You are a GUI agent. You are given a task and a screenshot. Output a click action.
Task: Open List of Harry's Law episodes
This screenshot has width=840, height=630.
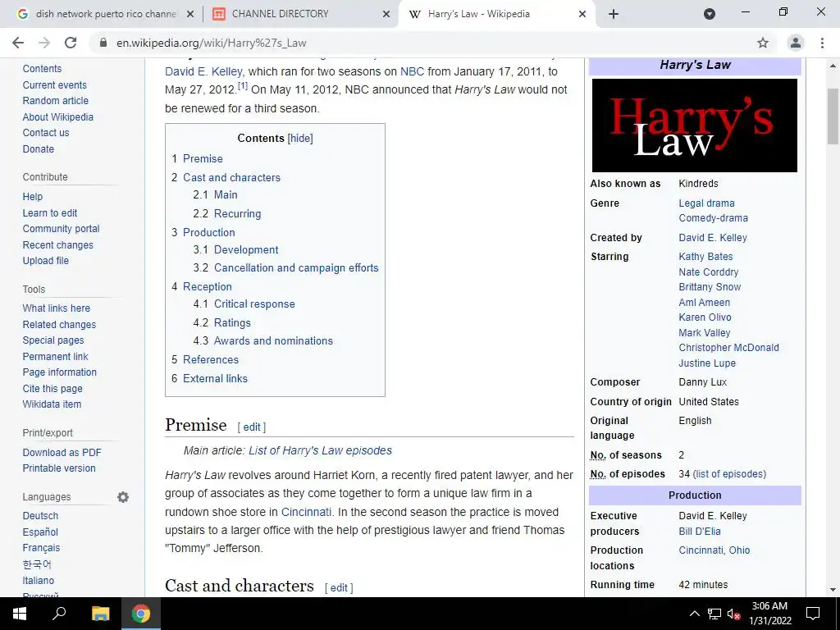(320, 450)
